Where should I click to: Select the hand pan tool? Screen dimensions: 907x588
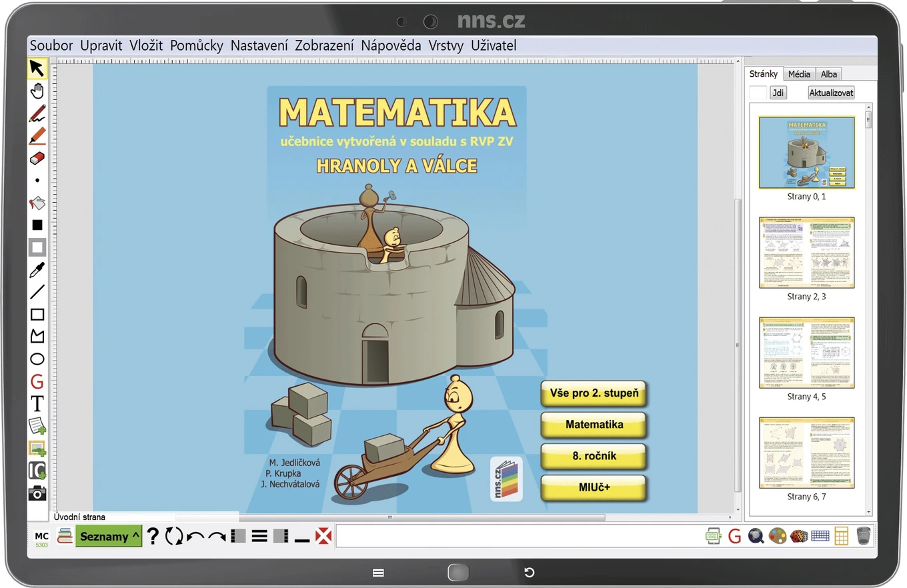click(x=37, y=91)
